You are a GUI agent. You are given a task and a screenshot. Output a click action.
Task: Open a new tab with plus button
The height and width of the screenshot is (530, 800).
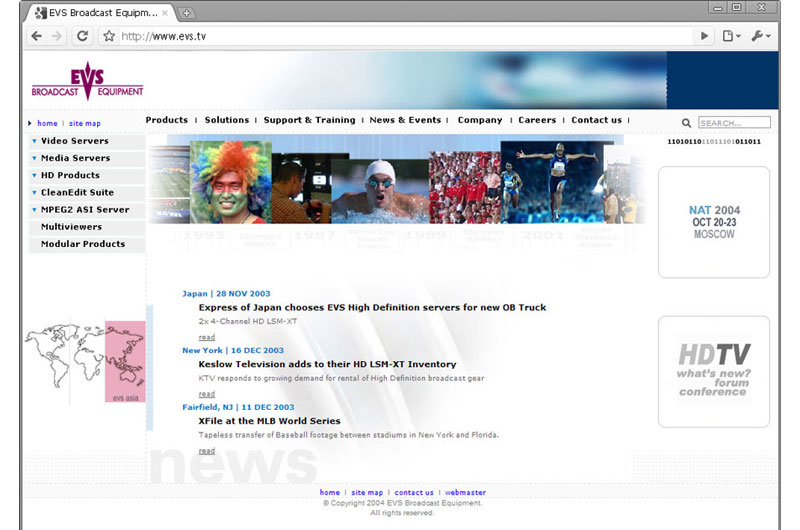pyautogui.click(x=187, y=13)
